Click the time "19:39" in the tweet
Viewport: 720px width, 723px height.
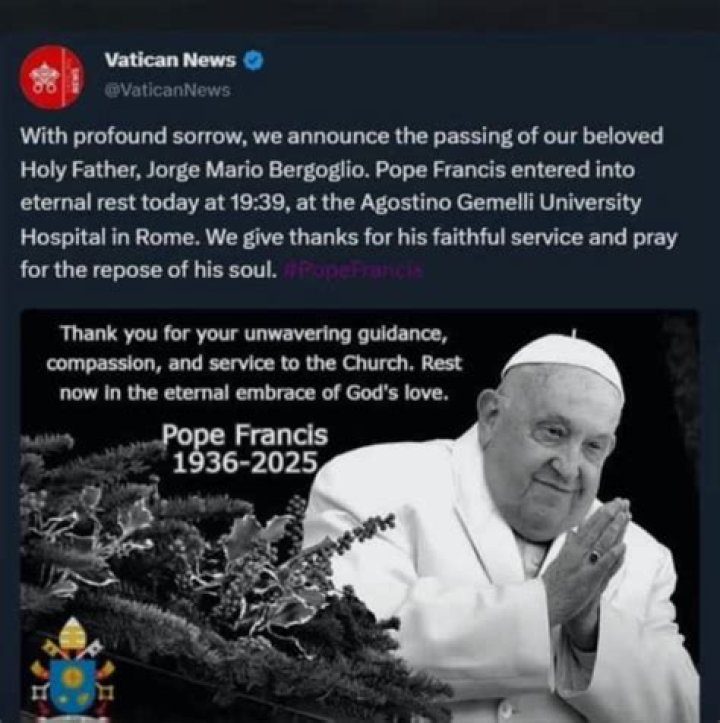click(259, 203)
